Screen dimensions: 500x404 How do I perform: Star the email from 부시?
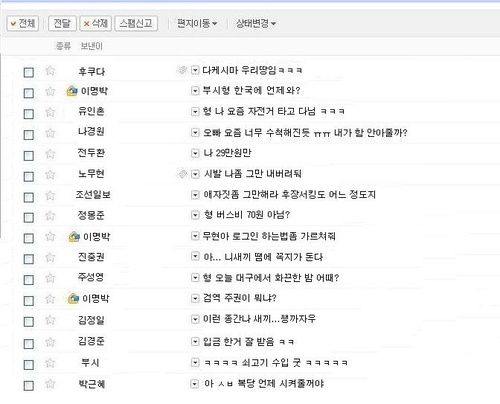(x=50, y=363)
